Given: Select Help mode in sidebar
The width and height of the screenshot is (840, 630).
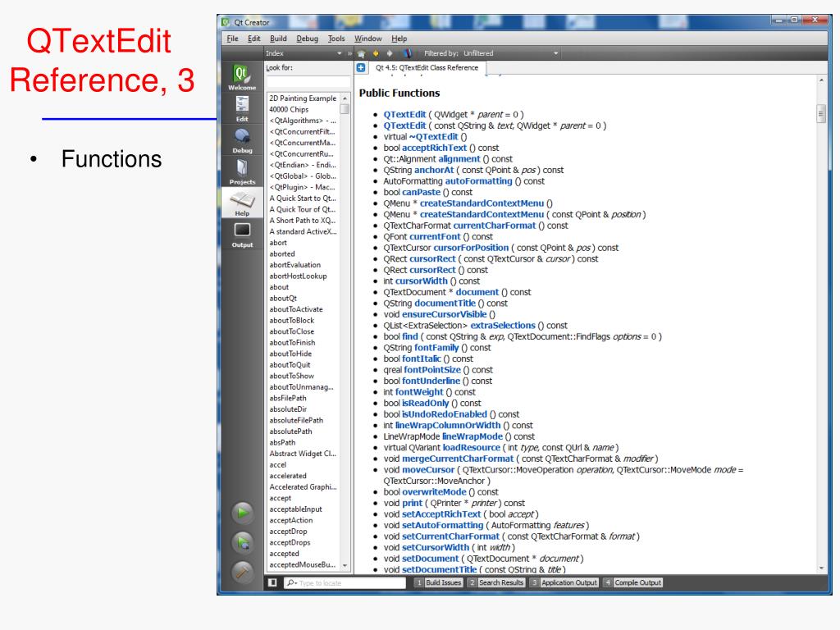Looking at the screenshot, I should 242,203.
